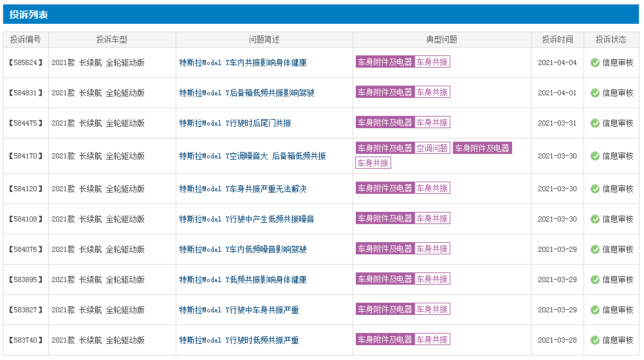This screenshot has width=644, height=360.
Task: Click the green check icon for complaint 583827
Action: click(x=594, y=310)
